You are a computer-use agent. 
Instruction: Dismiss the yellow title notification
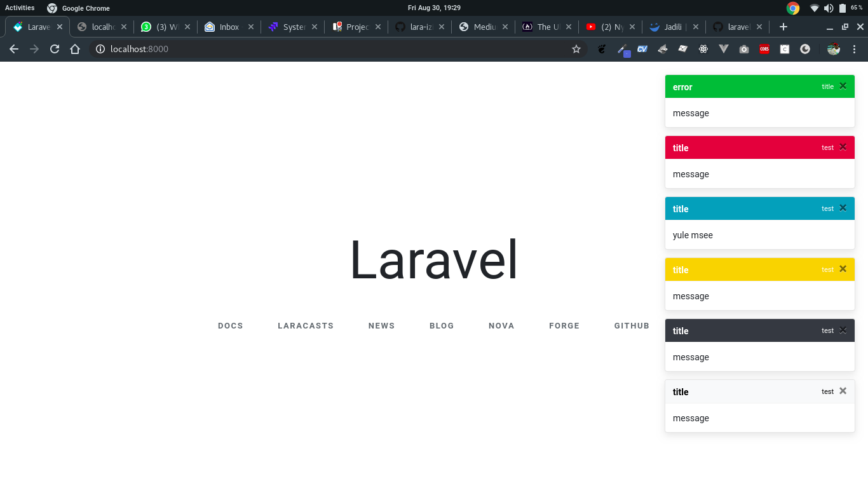click(x=843, y=269)
